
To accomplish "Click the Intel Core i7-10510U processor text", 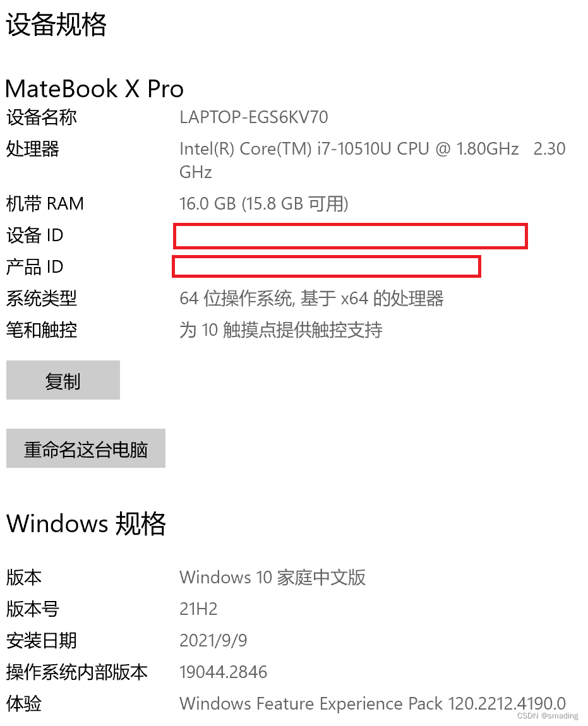I will pyautogui.click(x=372, y=160).
